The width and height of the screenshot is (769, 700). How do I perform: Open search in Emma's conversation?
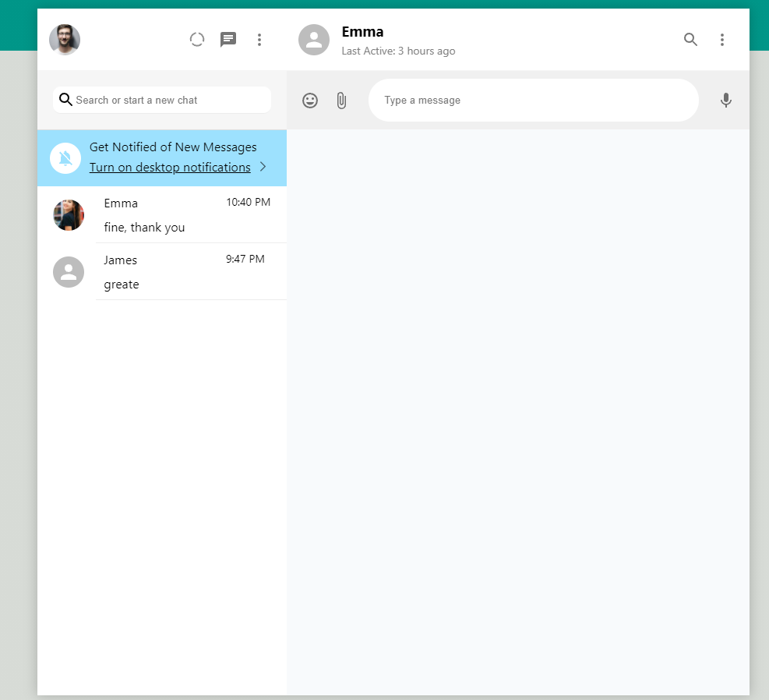pos(690,39)
